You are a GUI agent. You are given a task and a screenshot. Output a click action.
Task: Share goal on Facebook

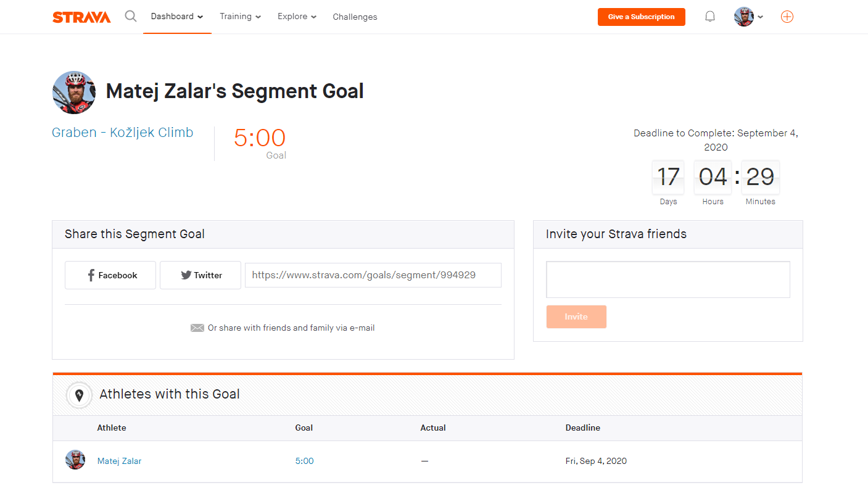click(x=110, y=275)
